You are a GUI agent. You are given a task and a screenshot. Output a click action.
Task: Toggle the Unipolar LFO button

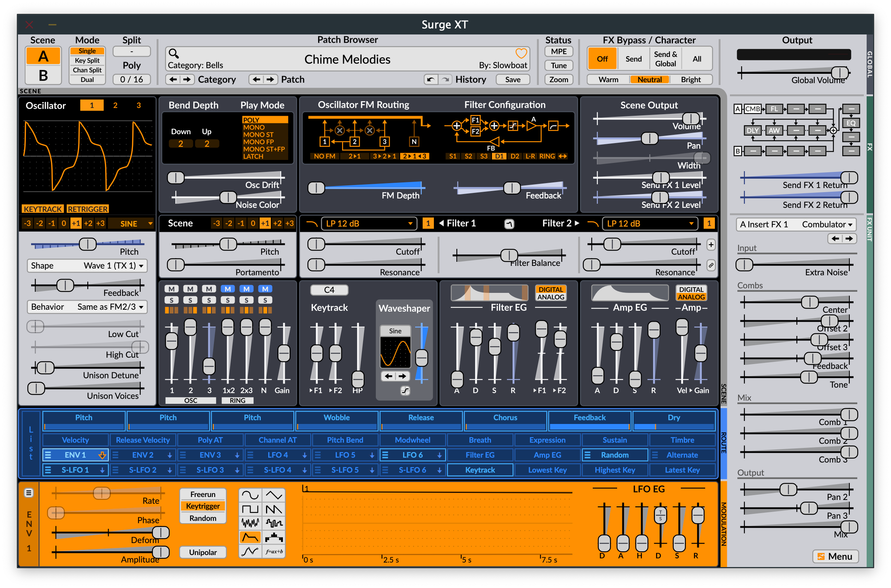(203, 552)
